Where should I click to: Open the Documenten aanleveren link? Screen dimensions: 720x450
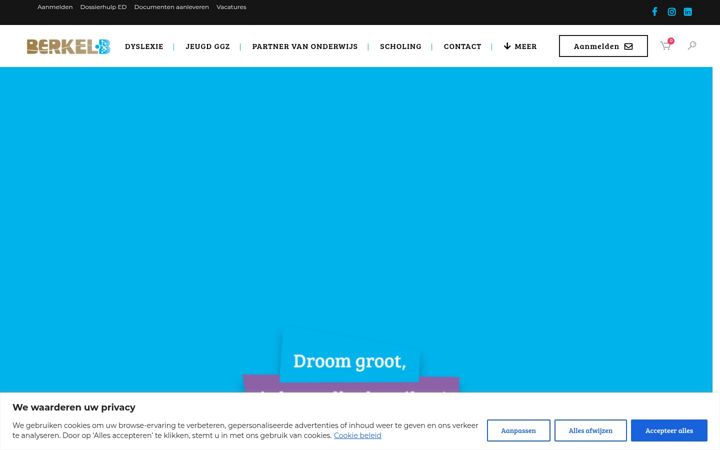coord(171,7)
